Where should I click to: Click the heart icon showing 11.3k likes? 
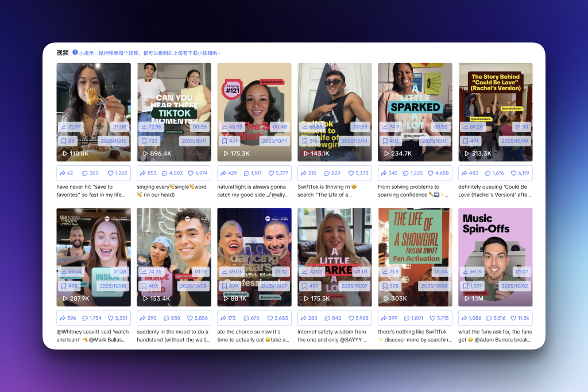click(512, 318)
